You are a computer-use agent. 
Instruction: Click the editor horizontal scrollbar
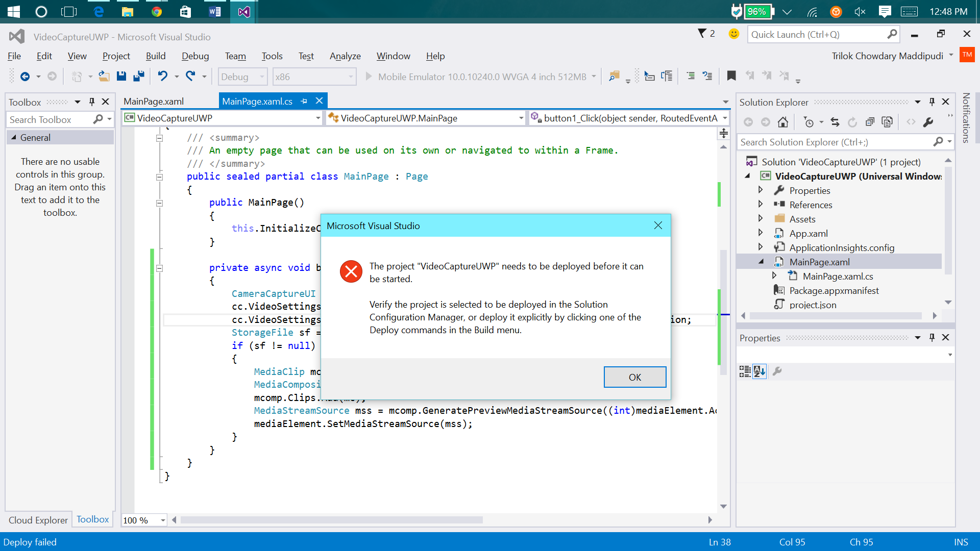332,520
